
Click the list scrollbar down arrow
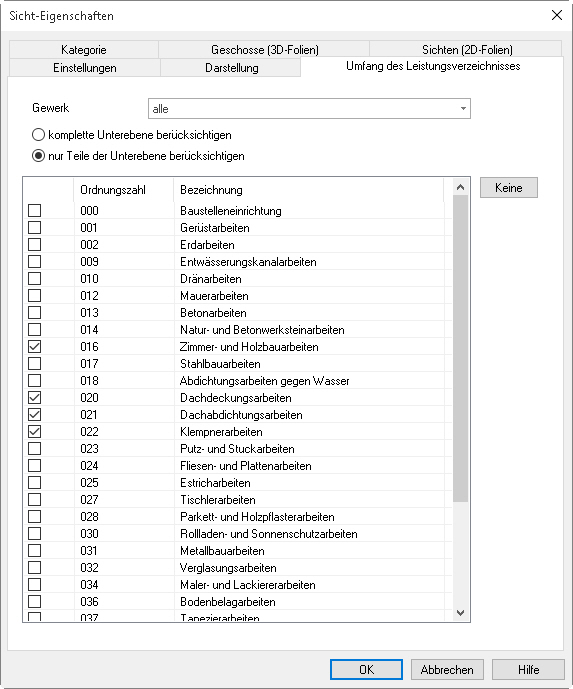pos(461,613)
